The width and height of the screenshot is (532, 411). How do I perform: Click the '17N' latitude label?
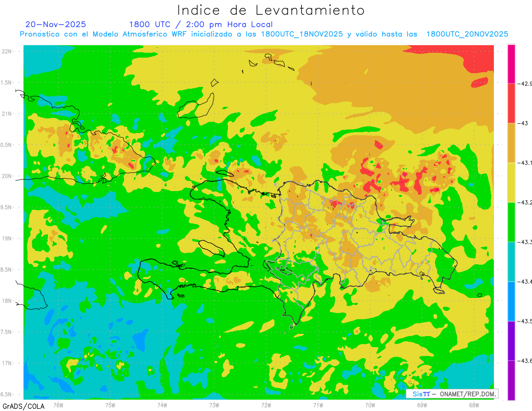click(7, 363)
